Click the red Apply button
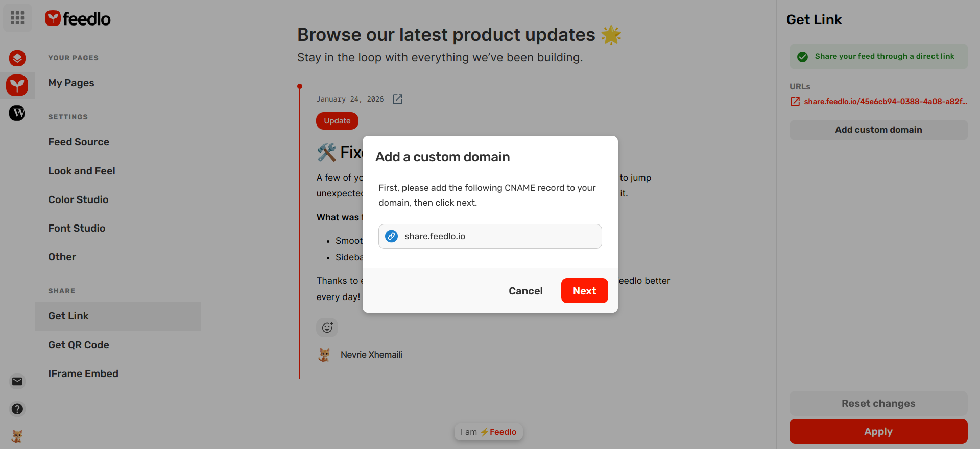 [878, 432]
